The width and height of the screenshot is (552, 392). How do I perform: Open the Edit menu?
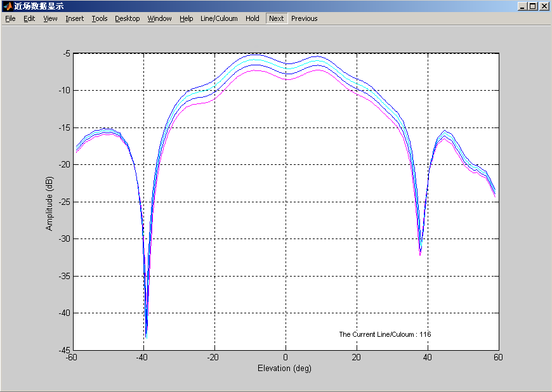[x=29, y=18]
